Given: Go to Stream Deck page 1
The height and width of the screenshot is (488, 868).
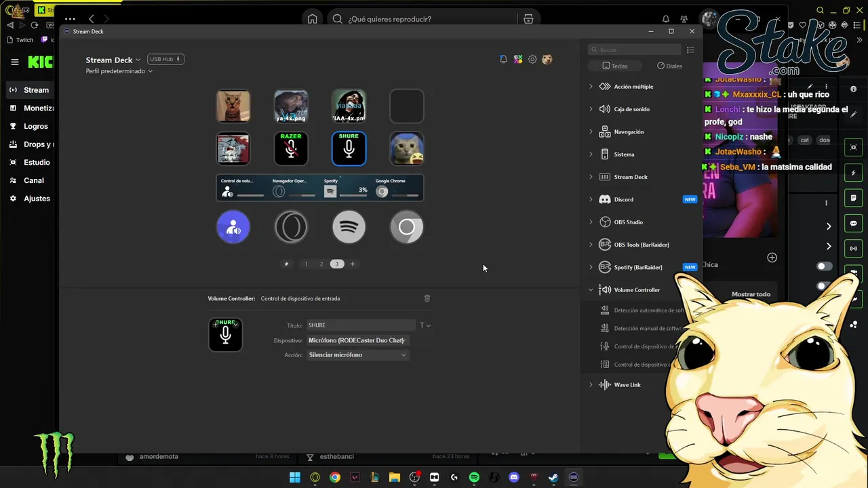Looking at the screenshot, I should tap(306, 264).
